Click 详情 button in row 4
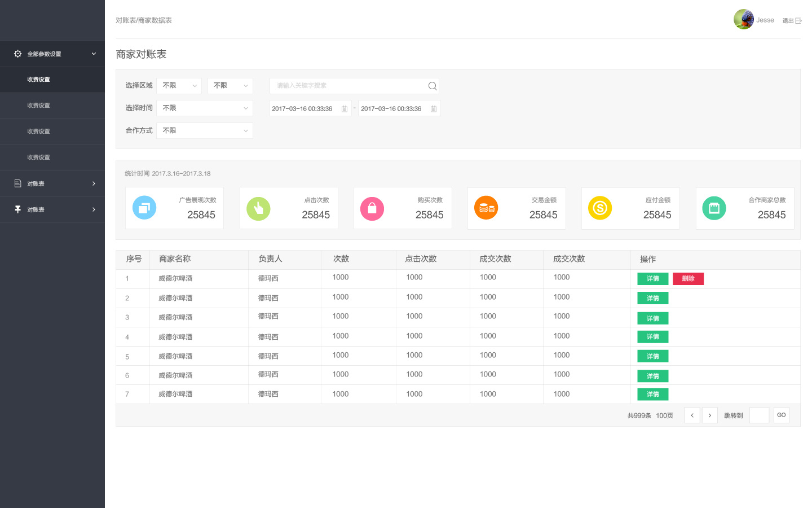This screenshot has height=508, width=812. (x=653, y=337)
